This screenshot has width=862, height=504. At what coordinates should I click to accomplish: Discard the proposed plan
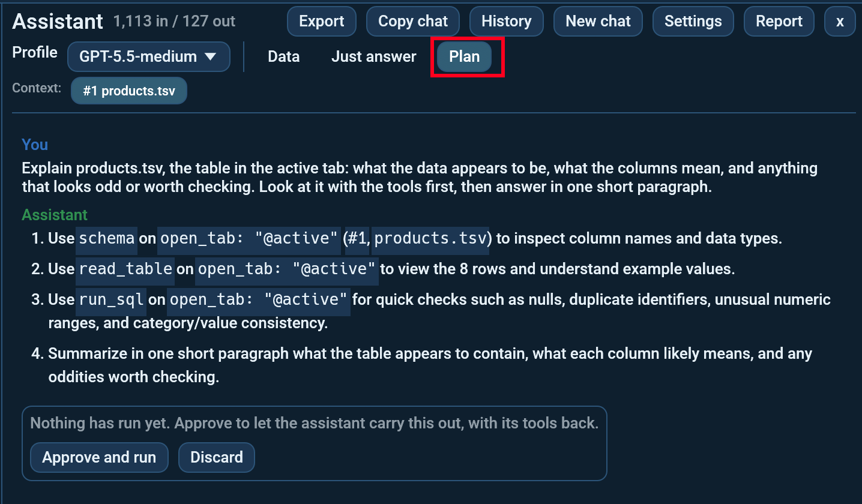click(217, 458)
